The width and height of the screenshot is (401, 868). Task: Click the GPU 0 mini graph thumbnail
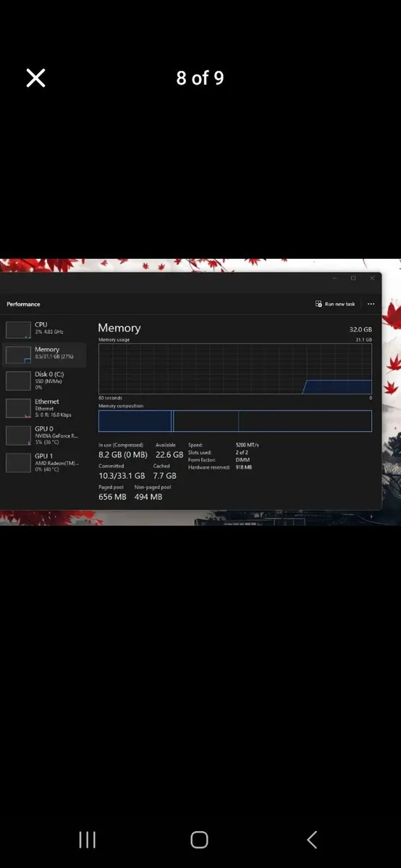(18, 435)
